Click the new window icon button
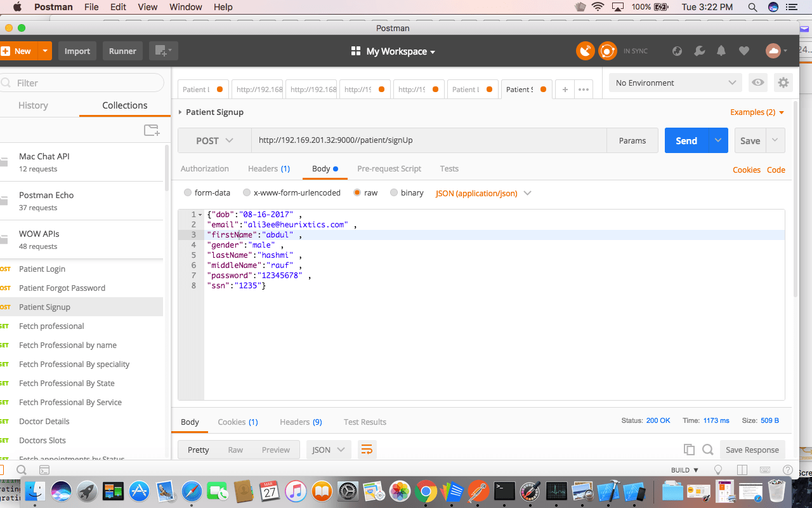 [164, 51]
